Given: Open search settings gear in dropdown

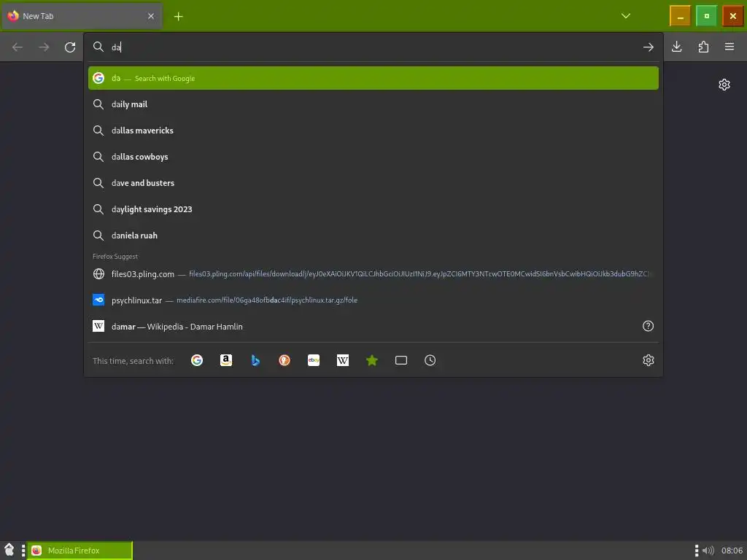Looking at the screenshot, I should 648,360.
